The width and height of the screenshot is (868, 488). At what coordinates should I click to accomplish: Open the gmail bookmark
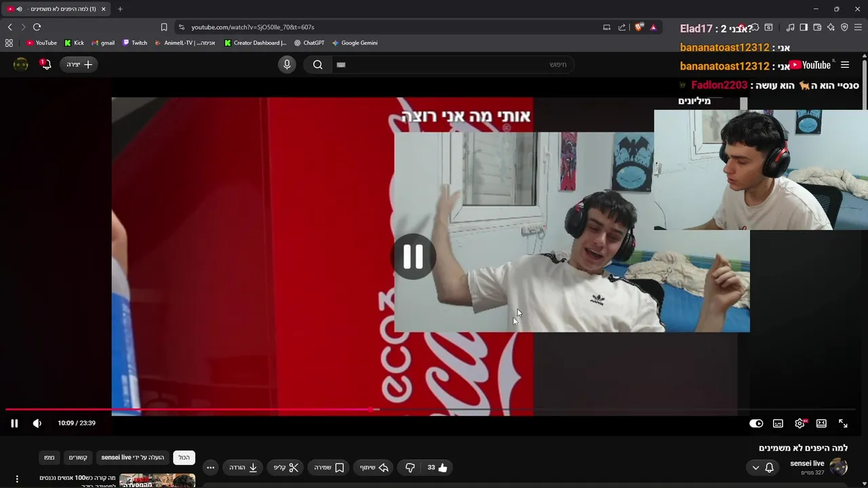(103, 43)
